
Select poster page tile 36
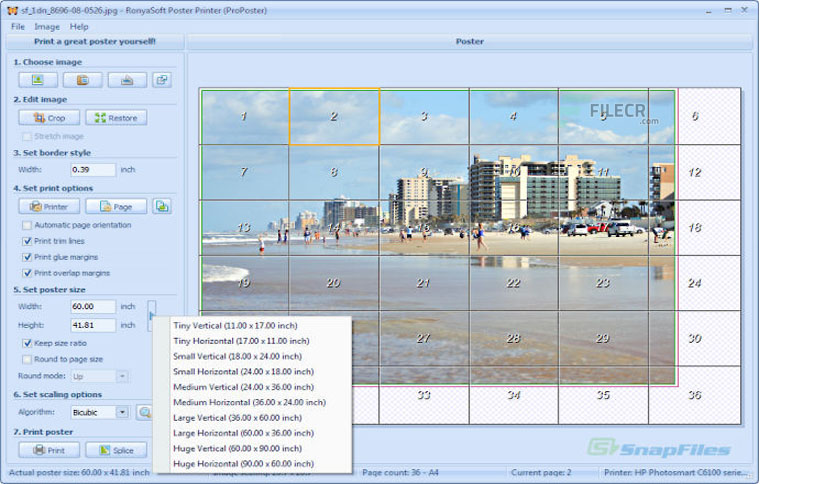pyautogui.click(x=695, y=395)
